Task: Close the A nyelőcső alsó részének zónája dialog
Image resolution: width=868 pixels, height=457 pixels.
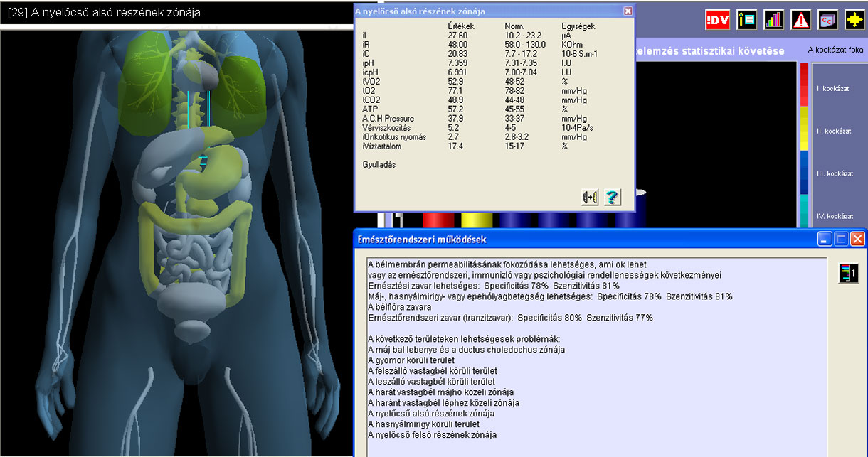Action: click(628, 11)
